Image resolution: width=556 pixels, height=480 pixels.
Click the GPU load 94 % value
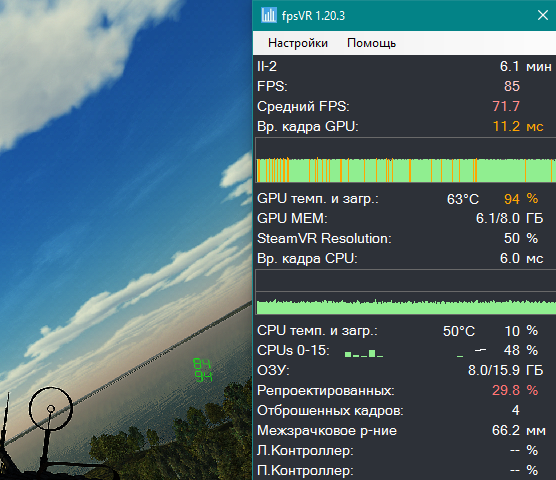coord(521,199)
